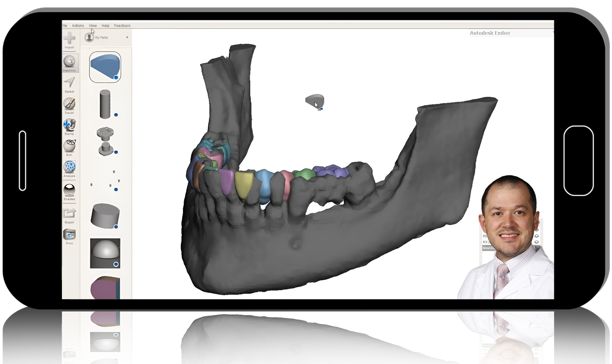Open the Shaders panel
The image size is (612, 364).
coord(70,190)
